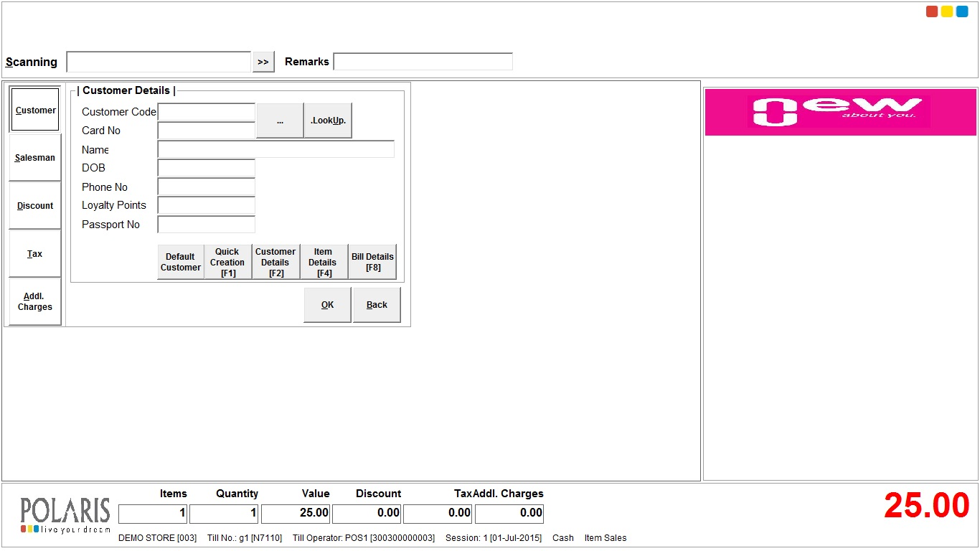The height and width of the screenshot is (551, 980).
Task: Click the blue square in top-right corner
Action: (962, 11)
